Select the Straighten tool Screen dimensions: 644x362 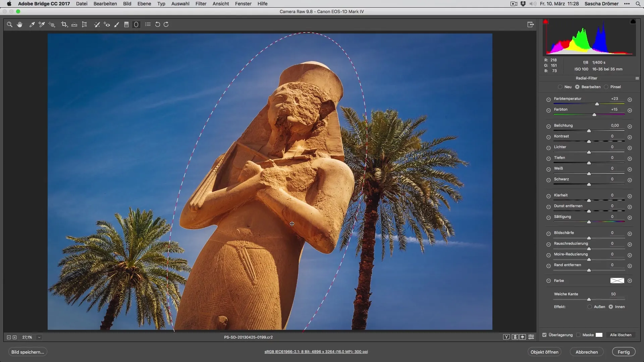click(74, 24)
